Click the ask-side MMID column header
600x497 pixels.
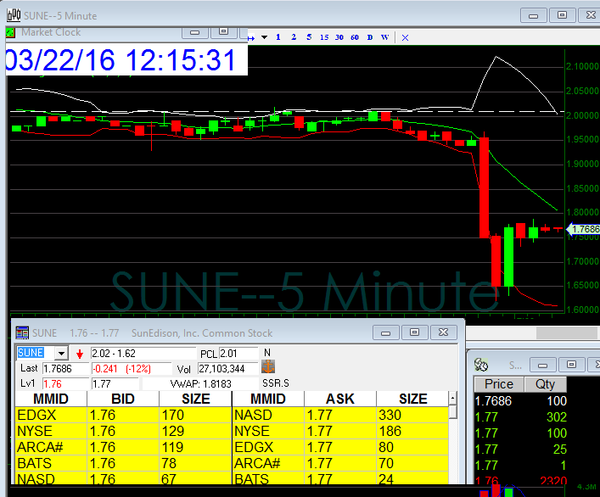pyautogui.click(x=268, y=399)
